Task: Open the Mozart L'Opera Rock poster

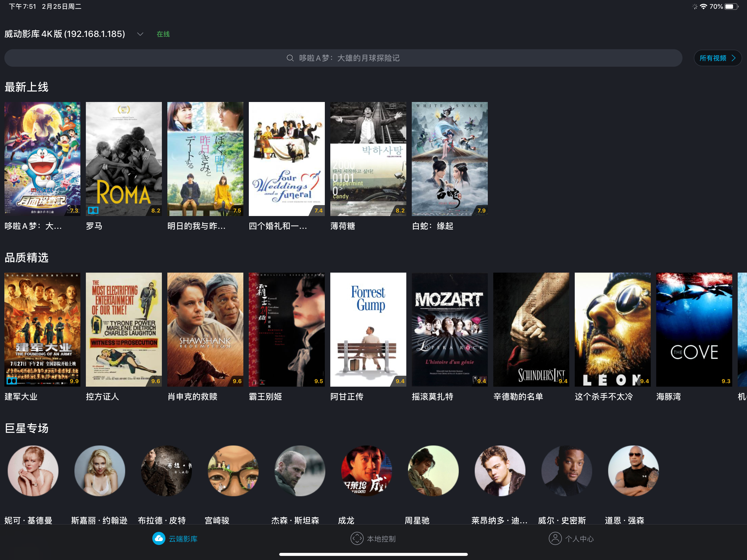Action: click(450, 329)
